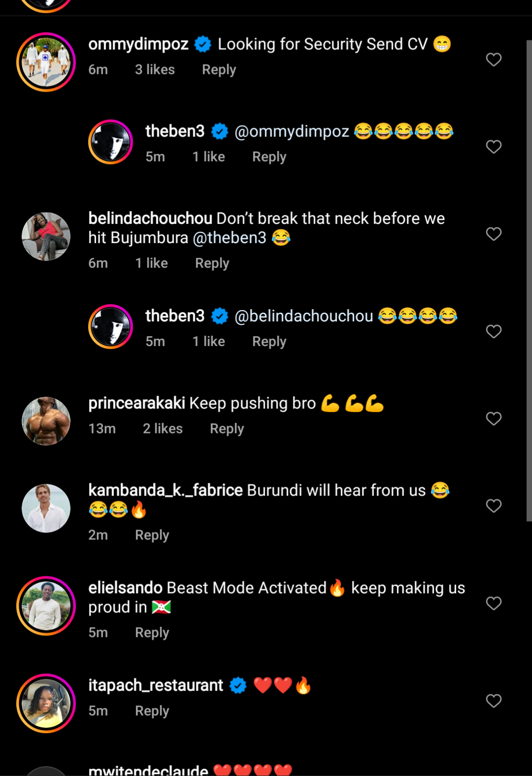The width and height of the screenshot is (532, 776).
Task: Open the kambanda_k._fabrice username profile
Action: tap(165, 491)
